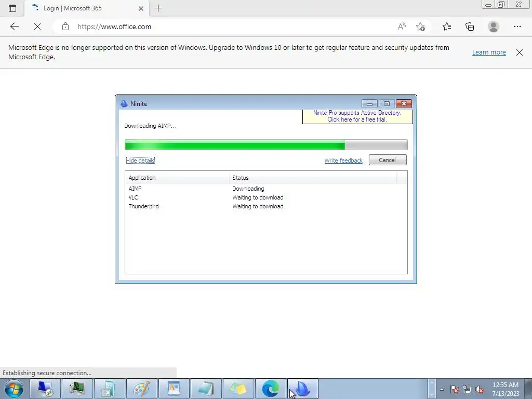Open Paint from the taskbar
Image resolution: width=532 pixels, height=399 pixels.
141,389
